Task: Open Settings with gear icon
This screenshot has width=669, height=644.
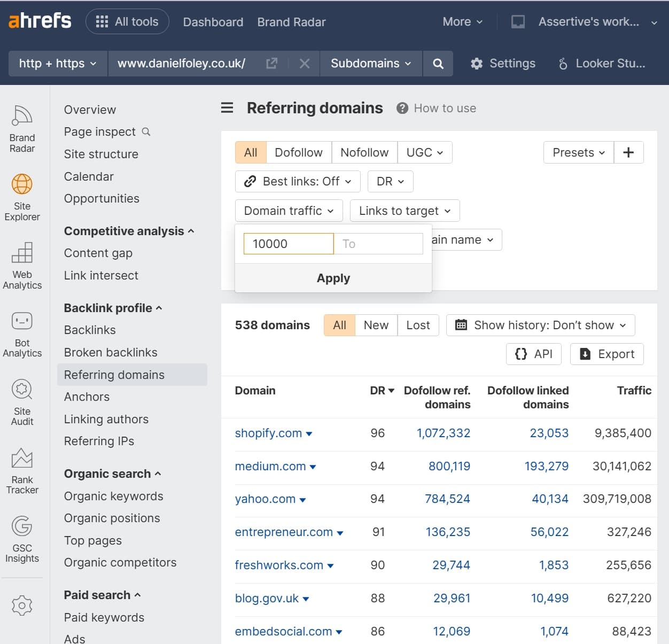Action: pyautogui.click(x=503, y=64)
